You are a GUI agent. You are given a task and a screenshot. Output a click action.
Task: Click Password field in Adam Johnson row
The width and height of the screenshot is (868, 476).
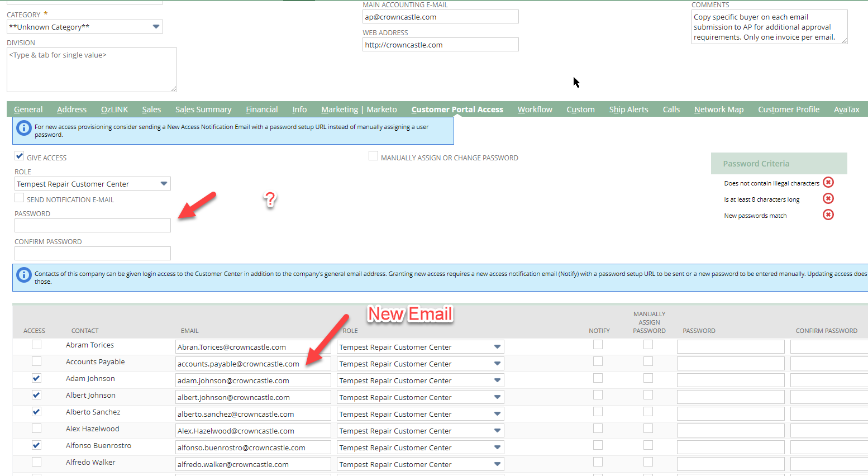(x=731, y=380)
